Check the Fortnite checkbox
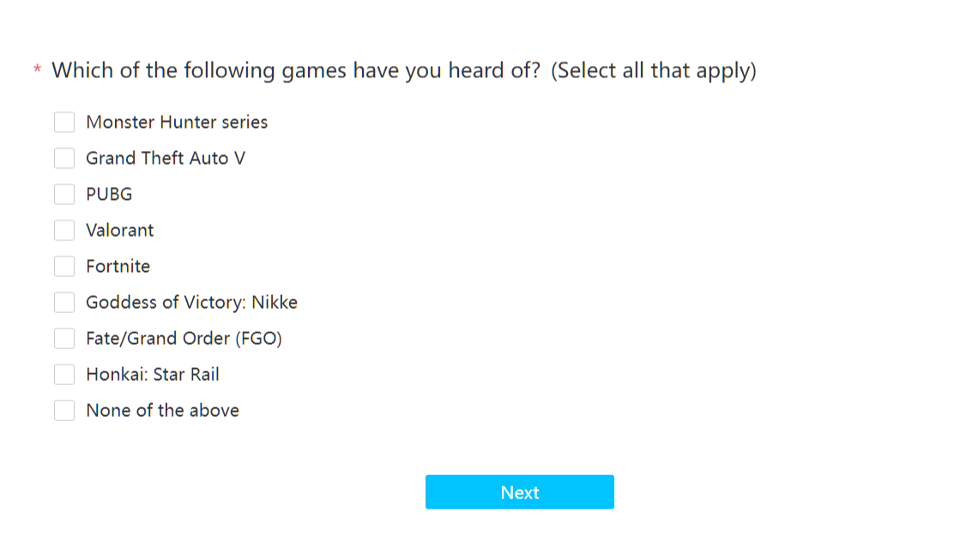 pyautogui.click(x=64, y=267)
